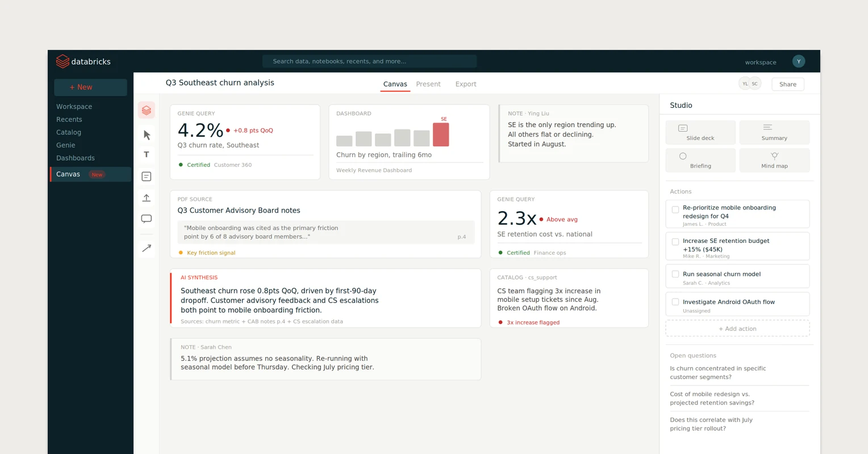Open Workspace in the sidebar
This screenshot has width=868, height=454.
point(74,107)
